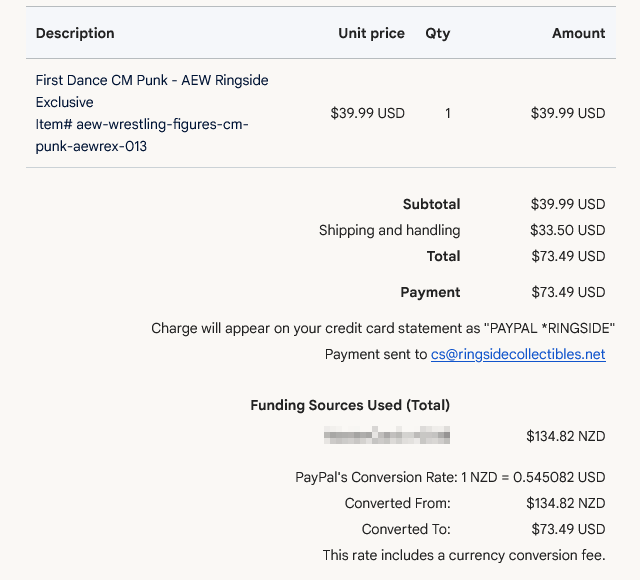Click the cs@ringsidecollectibles.net email link

coord(518,354)
